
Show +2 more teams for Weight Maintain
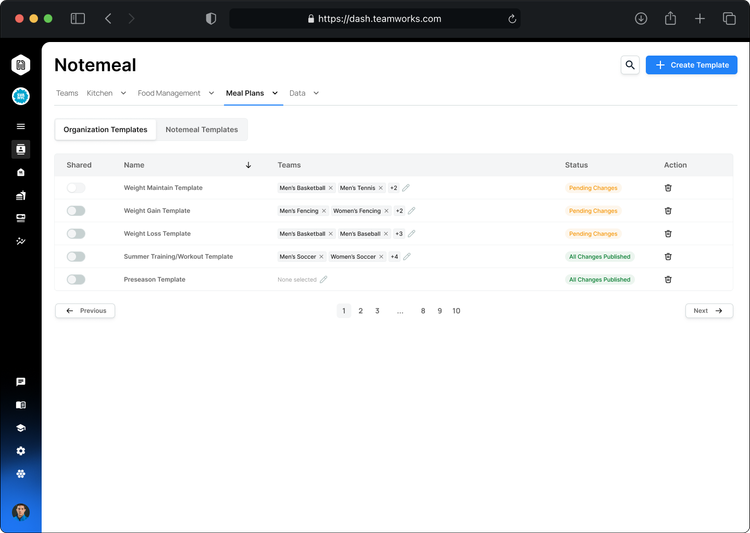(394, 188)
